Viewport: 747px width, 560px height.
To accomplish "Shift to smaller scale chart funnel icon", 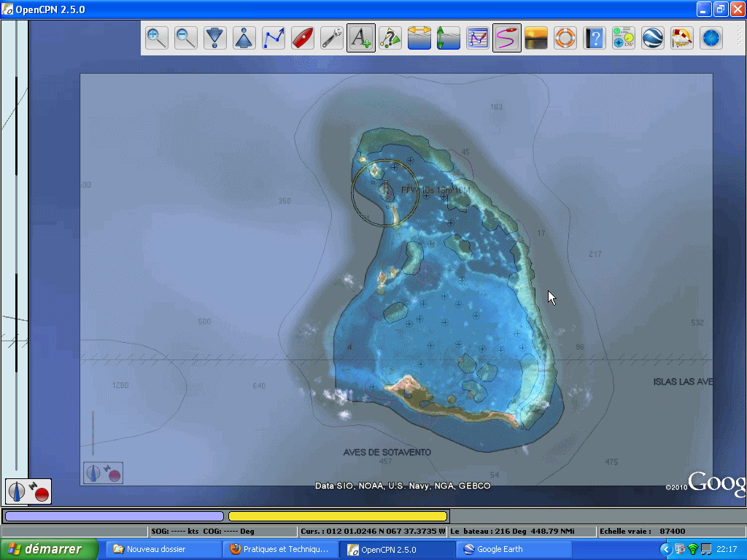I will click(x=215, y=37).
